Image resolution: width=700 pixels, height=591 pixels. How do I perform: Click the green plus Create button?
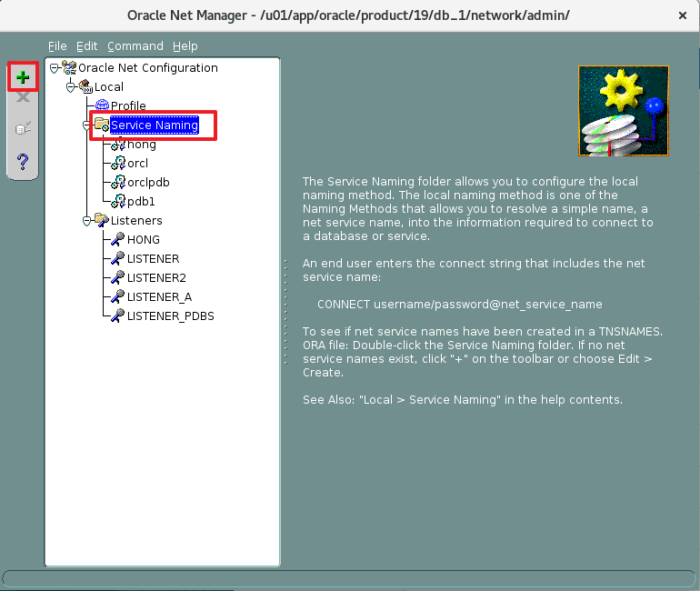23,77
